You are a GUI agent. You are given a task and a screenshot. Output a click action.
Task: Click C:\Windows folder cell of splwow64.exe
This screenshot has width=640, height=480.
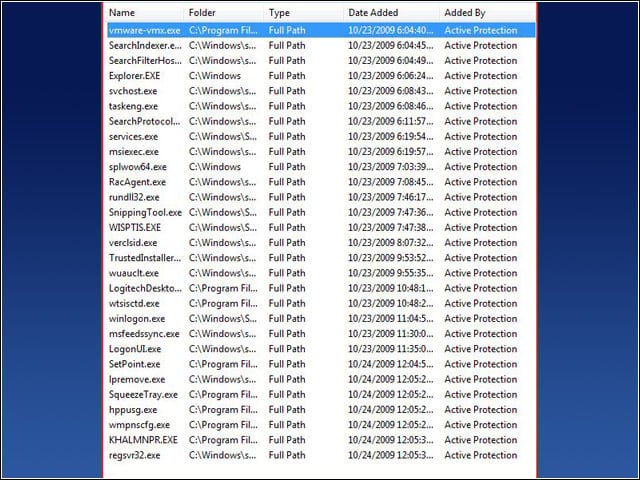tap(215, 167)
